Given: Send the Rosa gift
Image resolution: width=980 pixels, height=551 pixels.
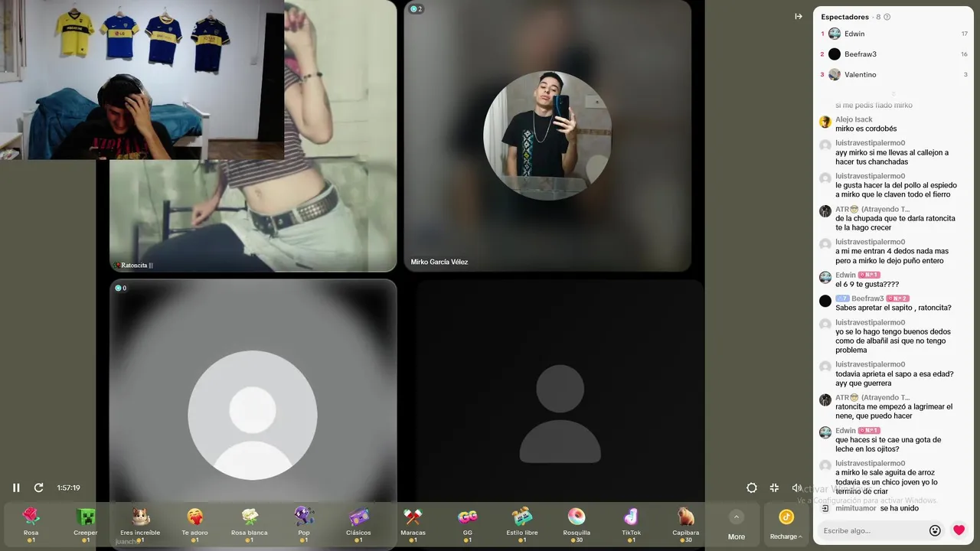Looking at the screenshot, I should pyautogui.click(x=31, y=524).
